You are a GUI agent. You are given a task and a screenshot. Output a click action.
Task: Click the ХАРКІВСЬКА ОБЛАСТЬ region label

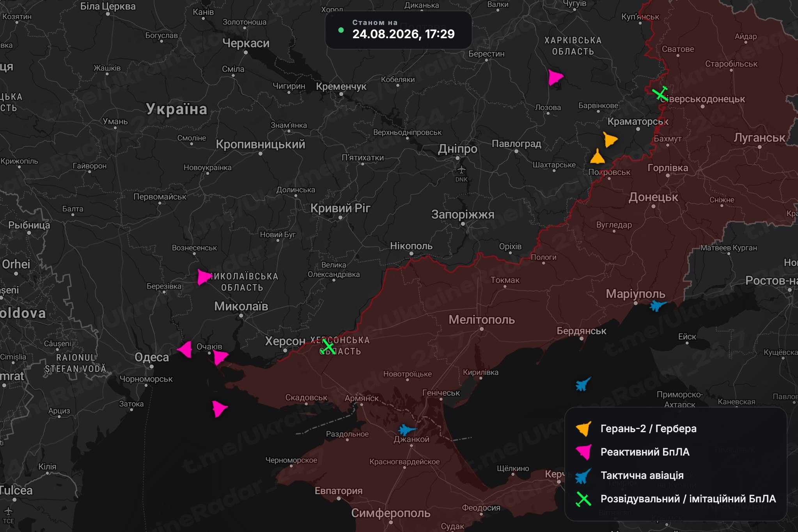[573, 46]
